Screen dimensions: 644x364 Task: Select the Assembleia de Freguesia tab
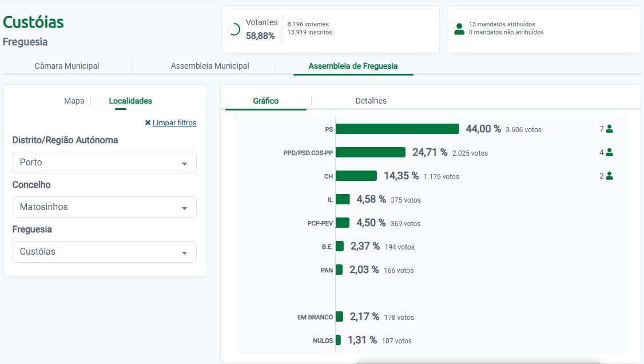click(353, 66)
